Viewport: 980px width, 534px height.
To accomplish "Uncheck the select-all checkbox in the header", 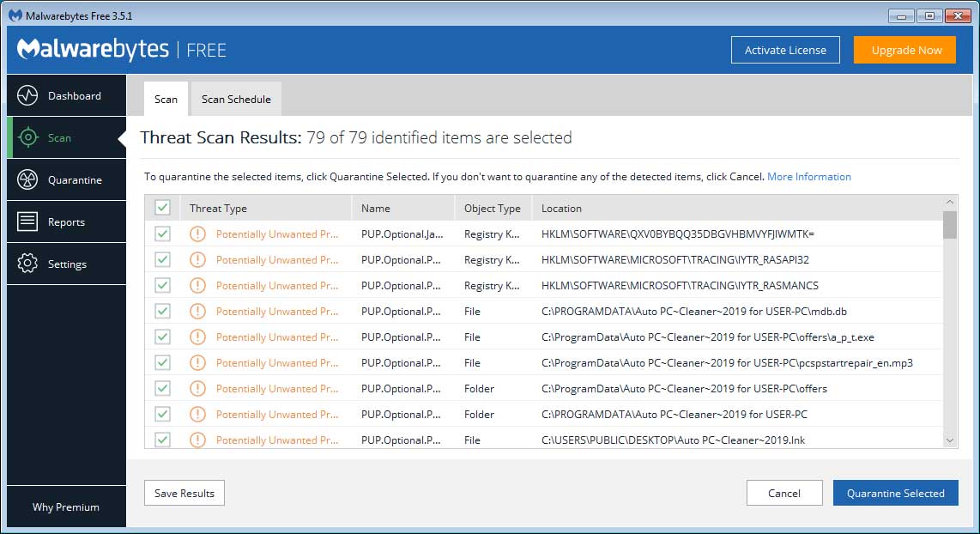I will [162, 208].
